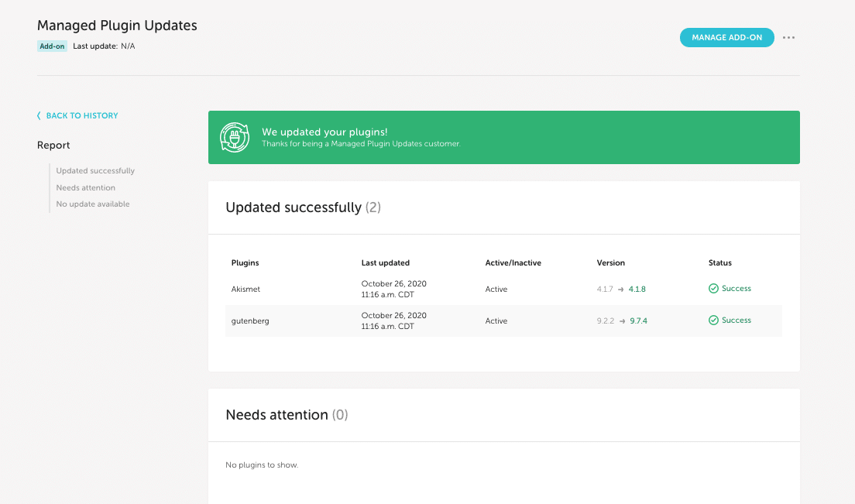Click the gutenberg plugin name
Viewport: 855px width, 504px height.
pos(250,321)
